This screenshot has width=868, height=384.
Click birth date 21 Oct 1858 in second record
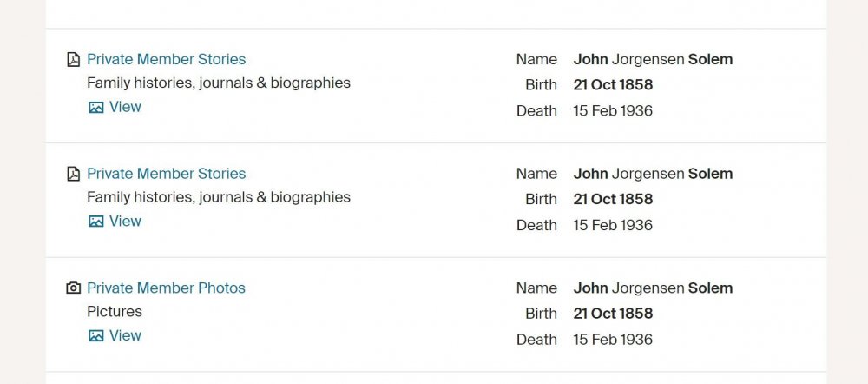[613, 199]
